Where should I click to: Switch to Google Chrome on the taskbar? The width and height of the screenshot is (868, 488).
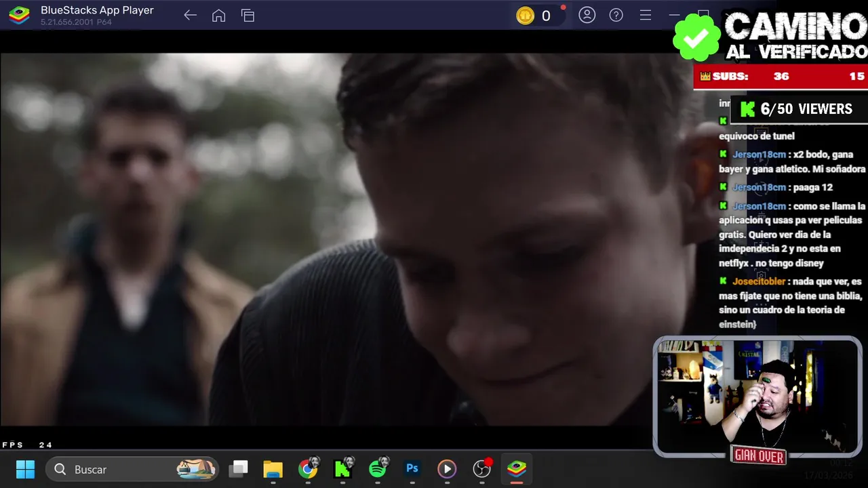click(308, 469)
